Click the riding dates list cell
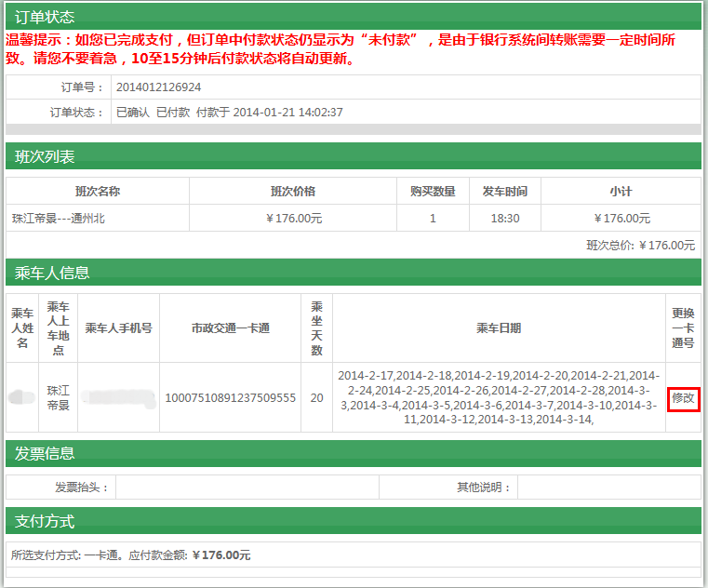The image size is (708, 588). pos(499,397)
